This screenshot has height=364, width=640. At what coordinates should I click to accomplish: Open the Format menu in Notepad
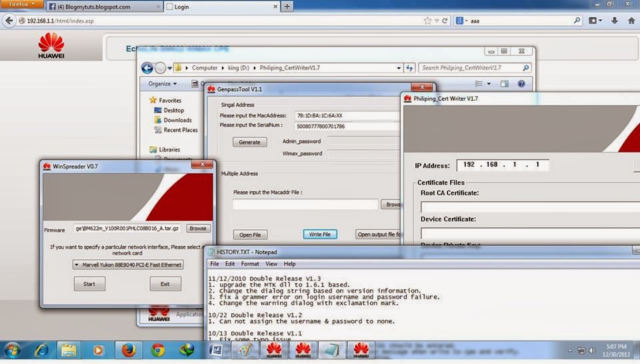click(x=250, y=264)
